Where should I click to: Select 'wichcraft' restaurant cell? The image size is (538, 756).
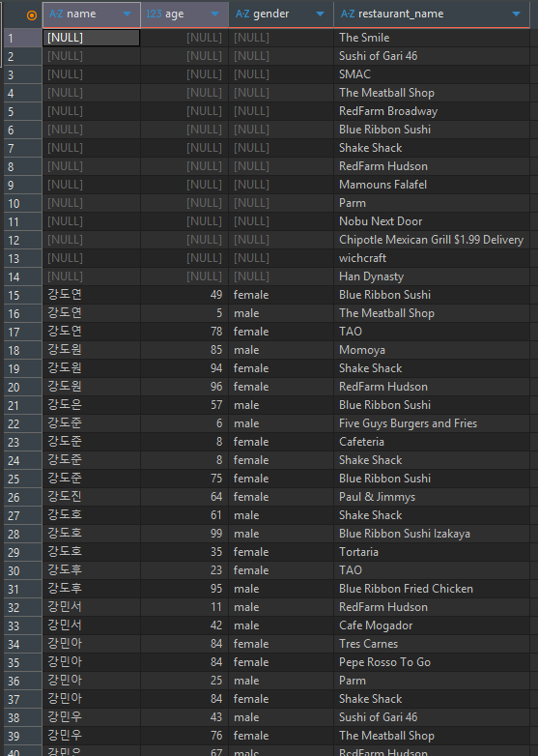coord(432,258)
